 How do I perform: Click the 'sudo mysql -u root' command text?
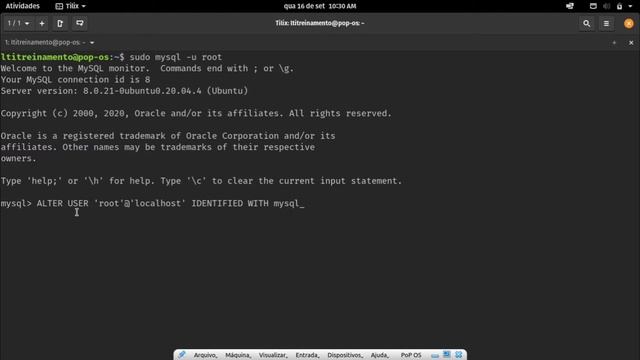click(176, 57)
